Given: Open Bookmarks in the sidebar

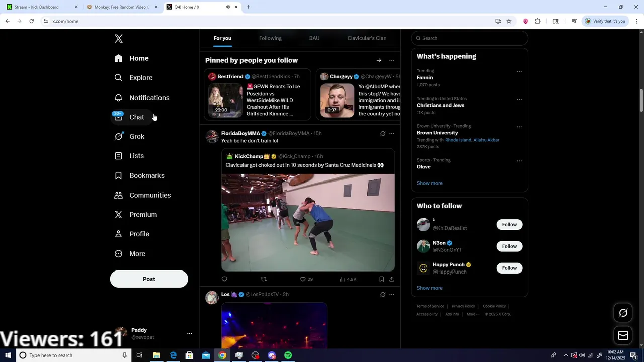Looking at the screenshot, I should pyautogui.click(x=139, y=175).
